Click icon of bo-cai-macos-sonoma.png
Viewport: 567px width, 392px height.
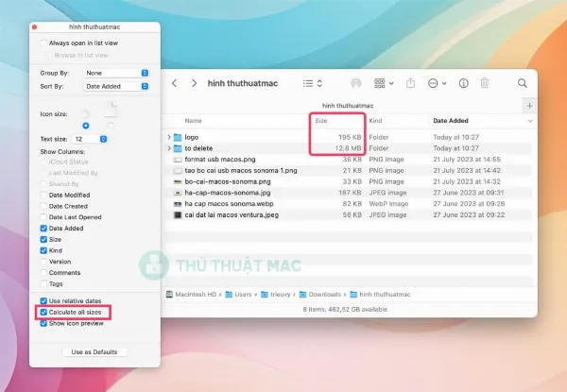click(178, 181)
